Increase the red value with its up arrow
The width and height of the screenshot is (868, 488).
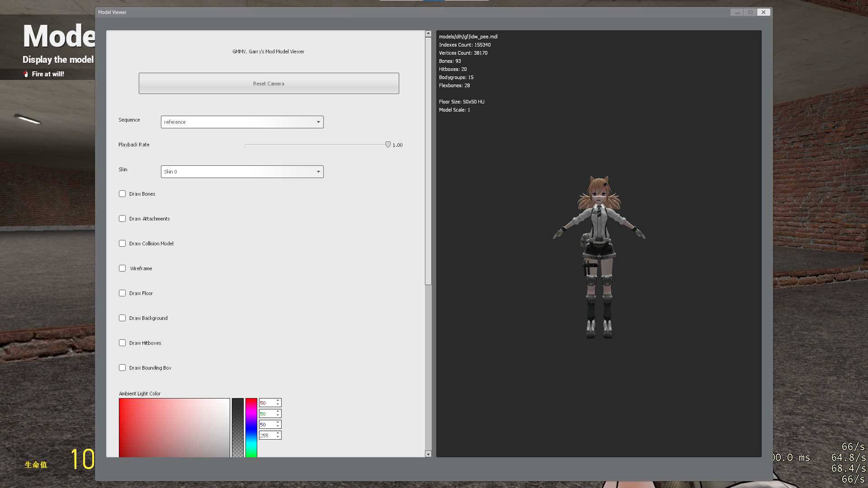click(x=278, y=400)
